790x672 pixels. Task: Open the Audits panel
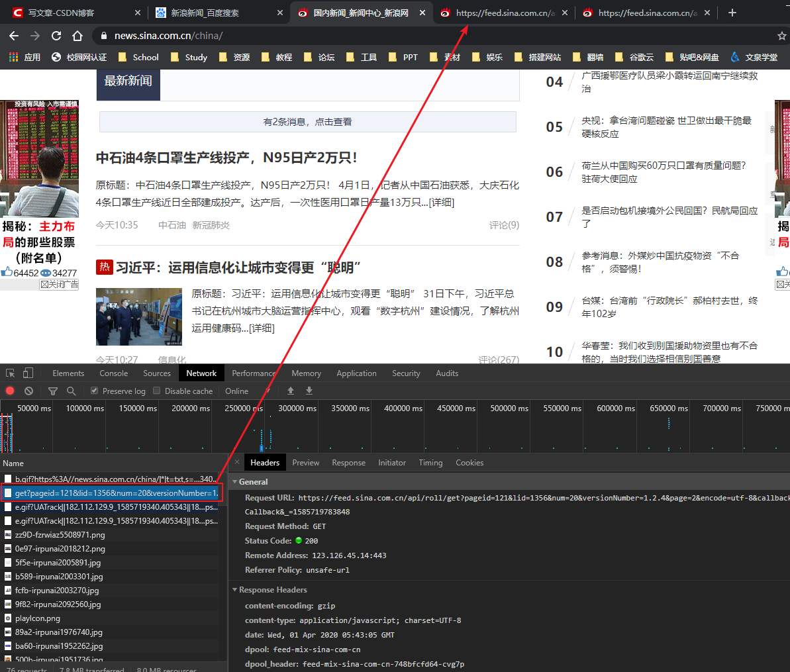pos(447,373)
